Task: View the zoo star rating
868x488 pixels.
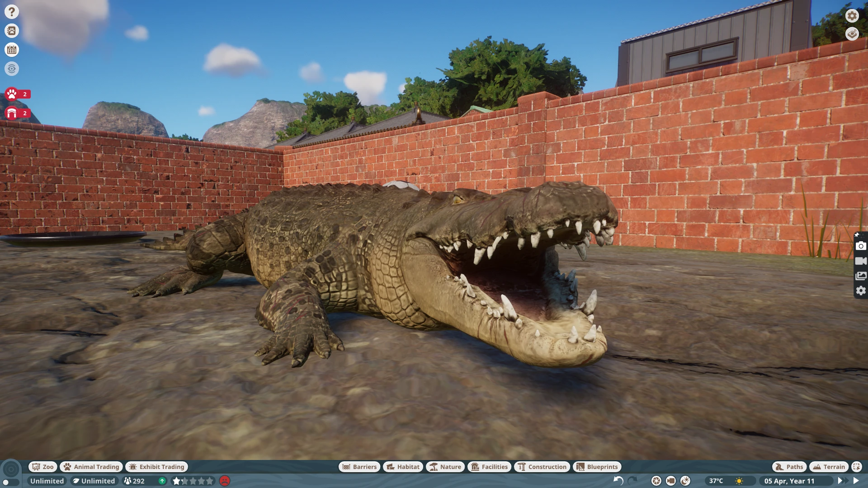Action: (193, 481)
